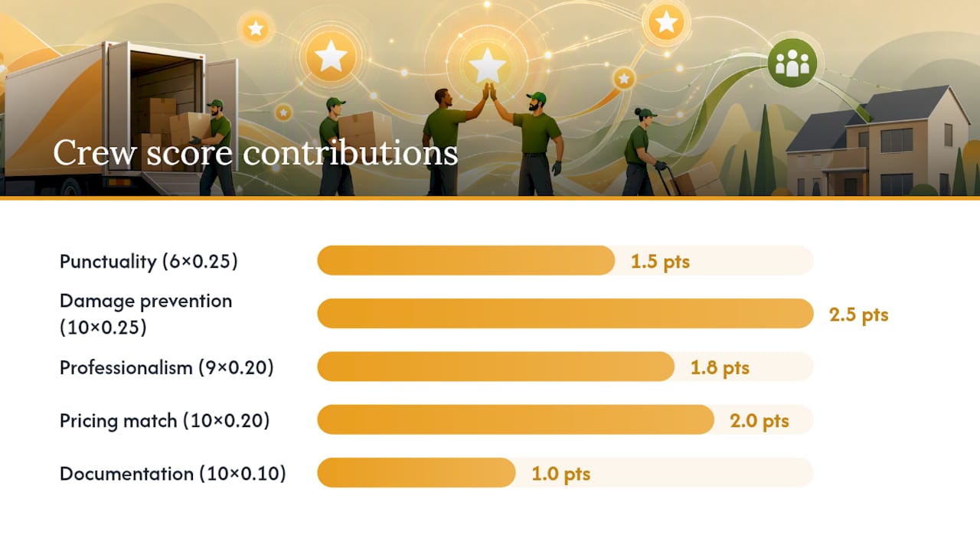Click the "2.5 pts" value label

point(859,315)
